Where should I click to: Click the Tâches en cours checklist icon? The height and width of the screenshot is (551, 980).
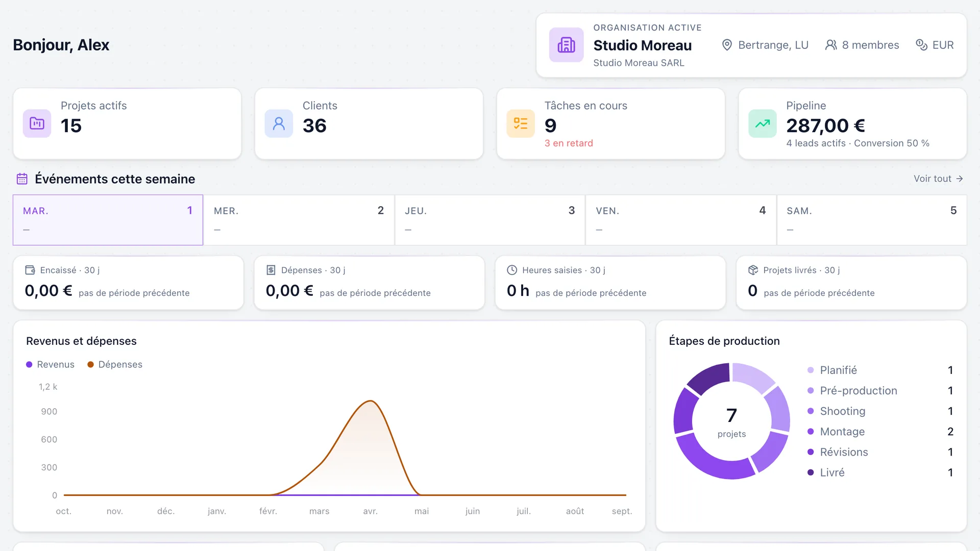pyautogui.click(x=521, y=123)
